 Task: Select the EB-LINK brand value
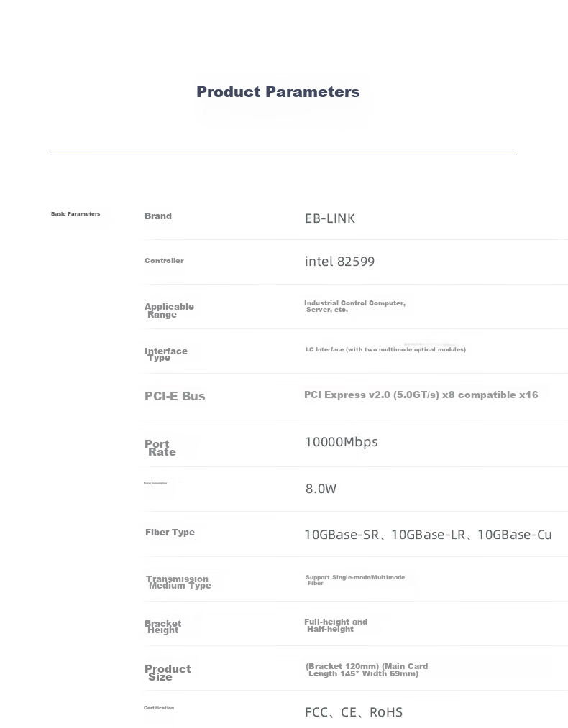[330, 218]
